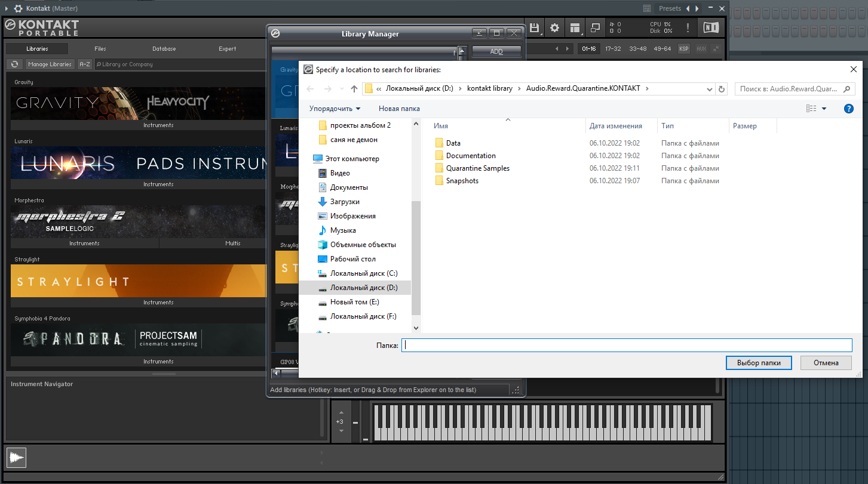Click ADD in Library Manager

click(x=496, y=51)
